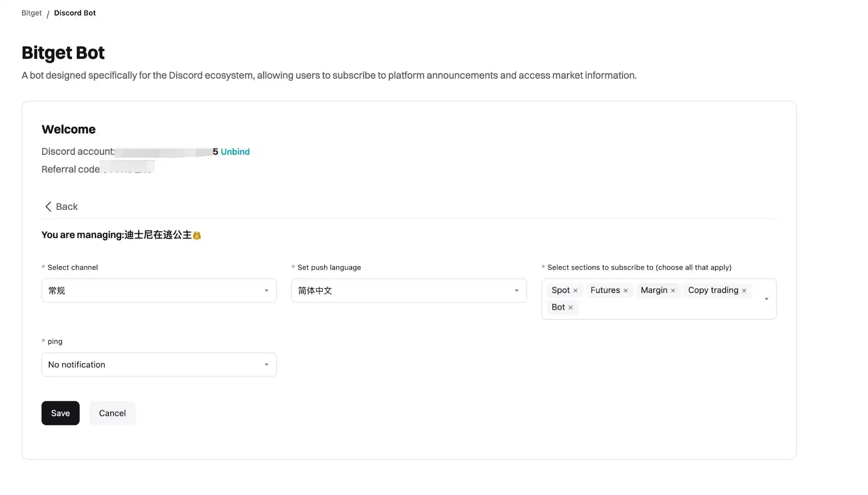Screen dimensions: 868x495
Task: Click the princess emoji beside server name
Action: [197, 235]
